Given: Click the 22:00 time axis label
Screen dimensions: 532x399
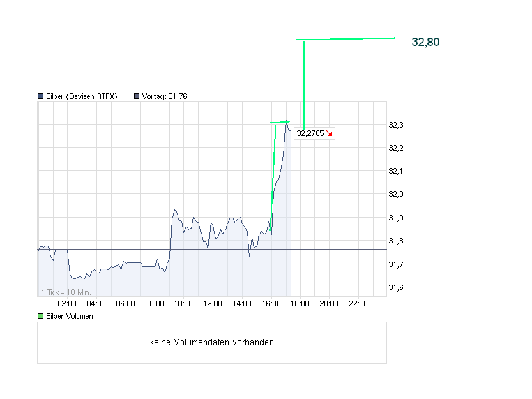Looking at the screenshot, I should pyautogui.click(x=358, y=303).
